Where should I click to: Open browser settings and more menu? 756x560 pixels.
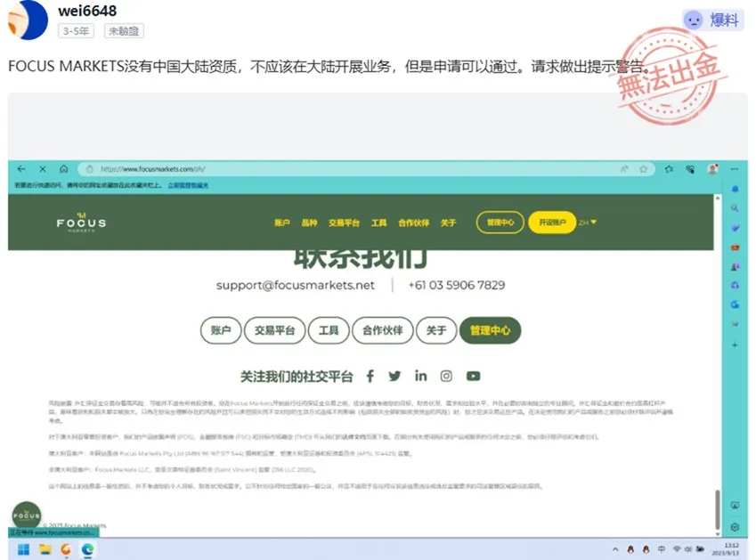pos(735,169)
